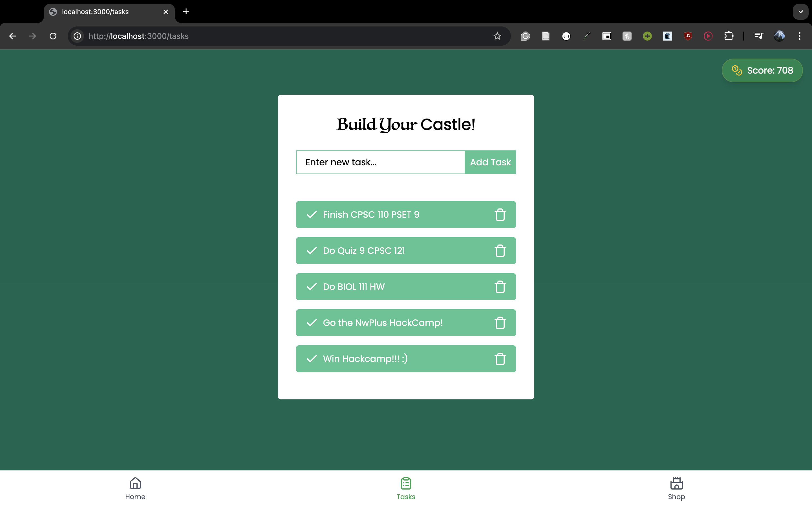The image size is (812, 507).
Task: Delete the Finish CPSC 110 PSET 9 task
Action: pos(500,215)
